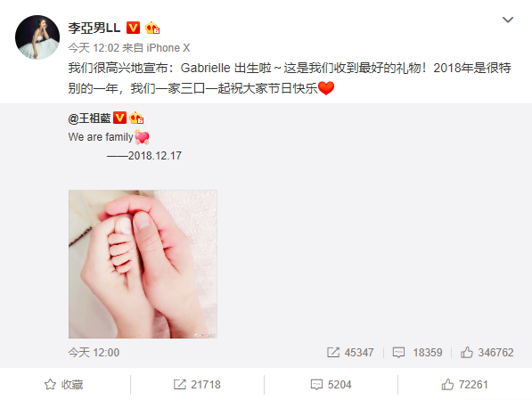This screenshot has height=400, width=532.
Task: Click the red heart emoji in post text
Action: pyautogui.click(x=326, y=88)
